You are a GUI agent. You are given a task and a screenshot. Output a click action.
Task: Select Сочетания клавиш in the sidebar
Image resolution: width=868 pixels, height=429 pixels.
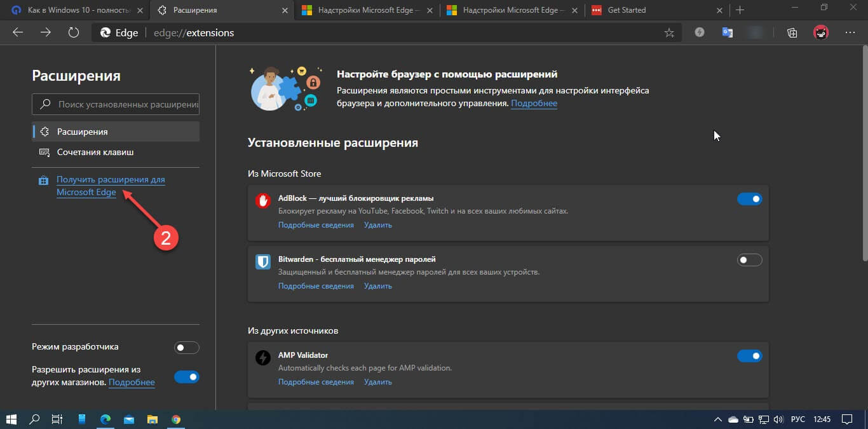[95, 152]
